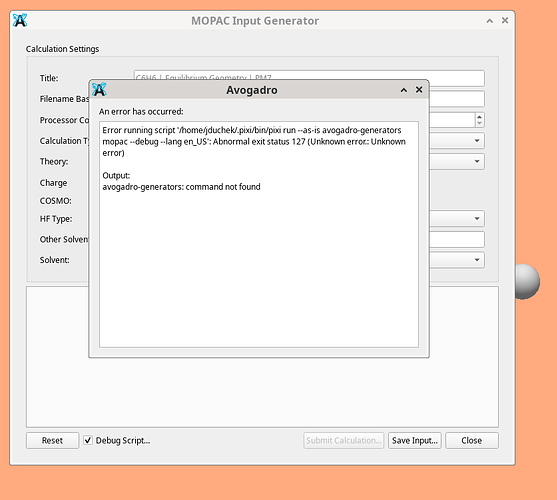Click the 'Charge' label
This screenshot has width=557, height=500.
53,183
